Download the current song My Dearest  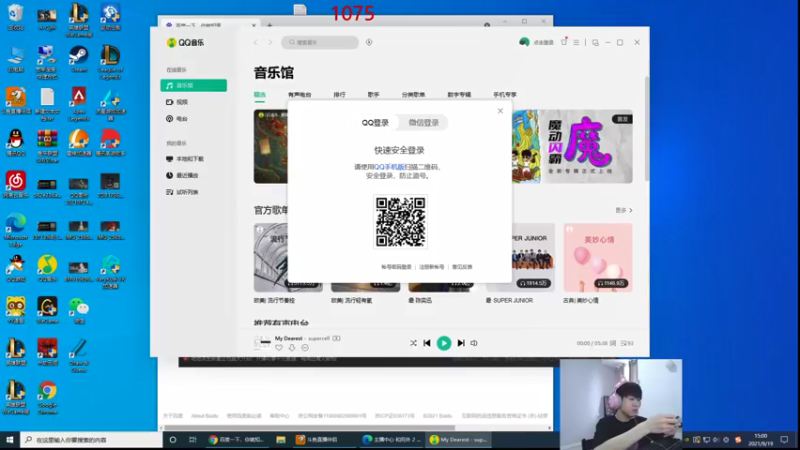click(x=292, y=347)
